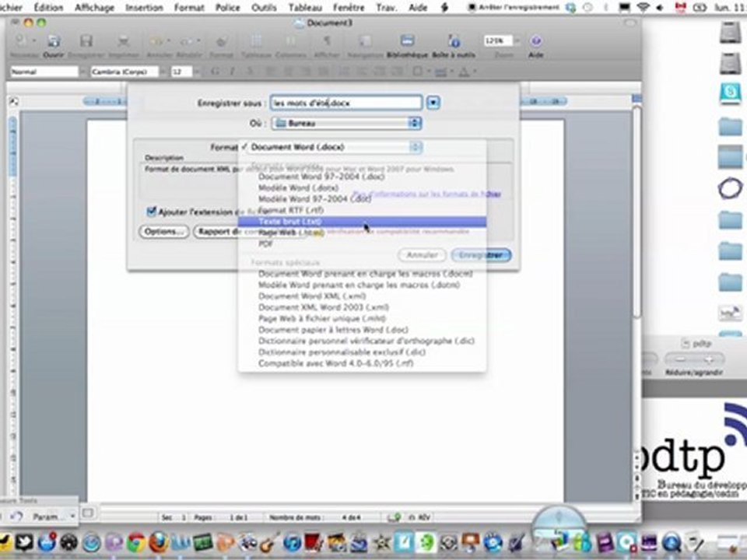Open Firefox in the Dock
The image size is (747, 560).
coord(159,542)
